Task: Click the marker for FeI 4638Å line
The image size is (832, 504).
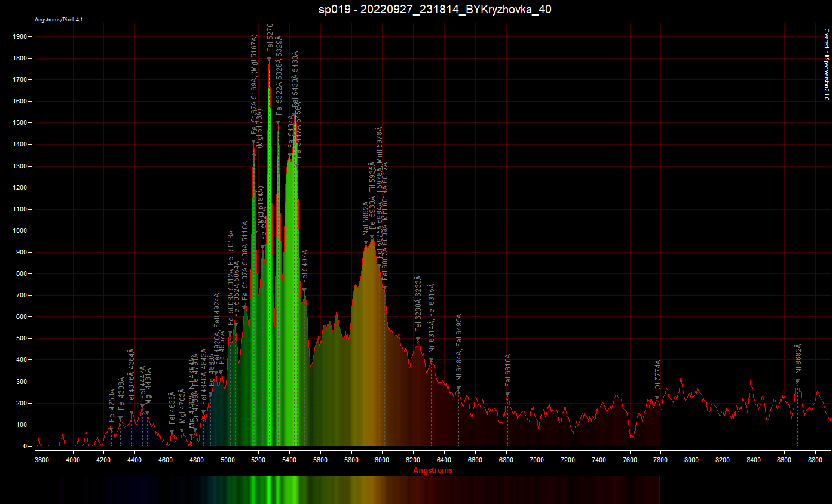Action: click(x=172, y=432)
